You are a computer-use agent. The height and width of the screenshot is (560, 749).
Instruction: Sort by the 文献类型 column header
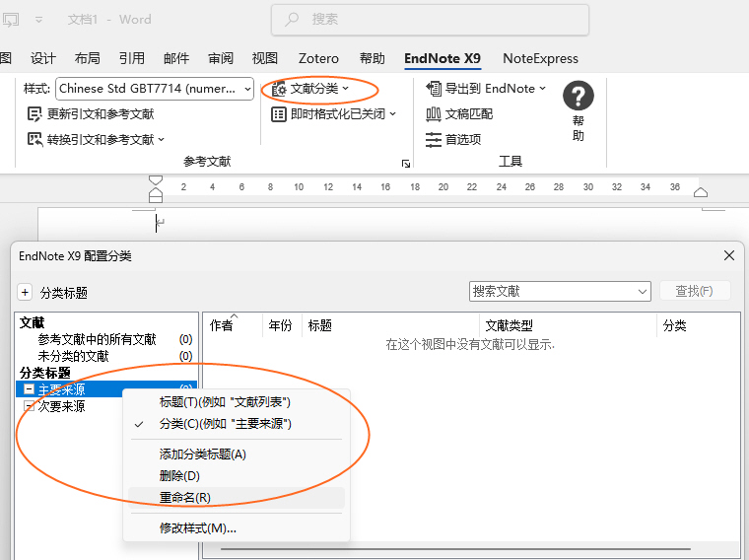point(569,325)
